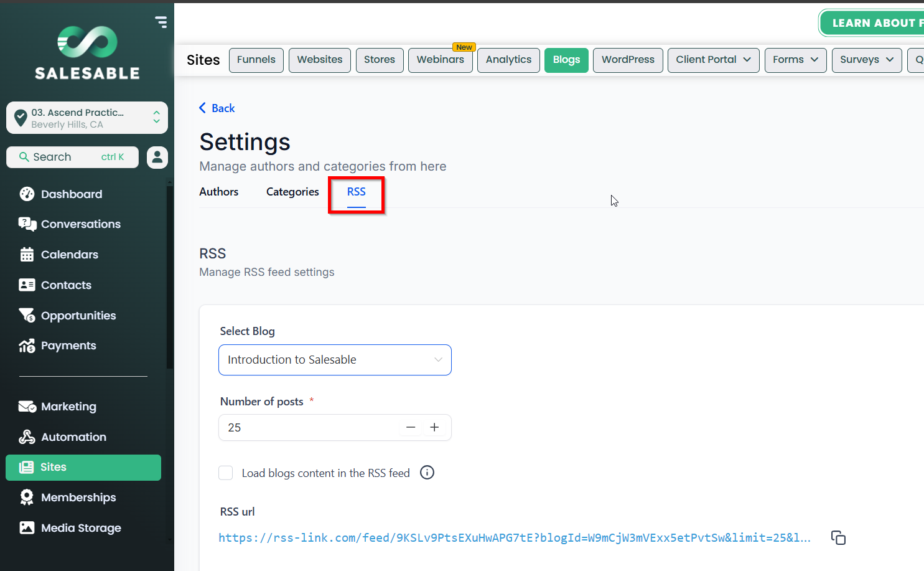This screenshot has width=924, height=571.
Task: Click the Sites newspaper icon
Action: (x=26, y=468)
